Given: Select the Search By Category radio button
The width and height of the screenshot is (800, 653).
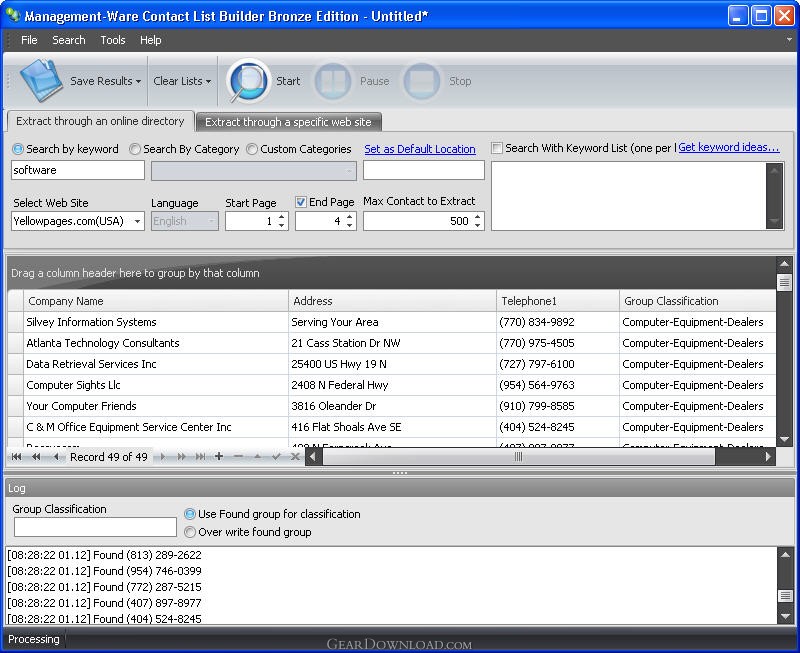Looking at the screenshot, I should (x=135, y=149).
